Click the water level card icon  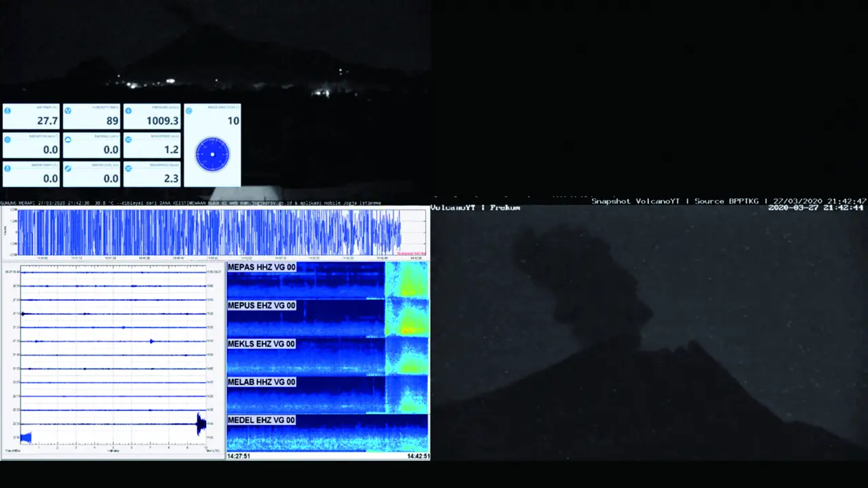point(68,168)
